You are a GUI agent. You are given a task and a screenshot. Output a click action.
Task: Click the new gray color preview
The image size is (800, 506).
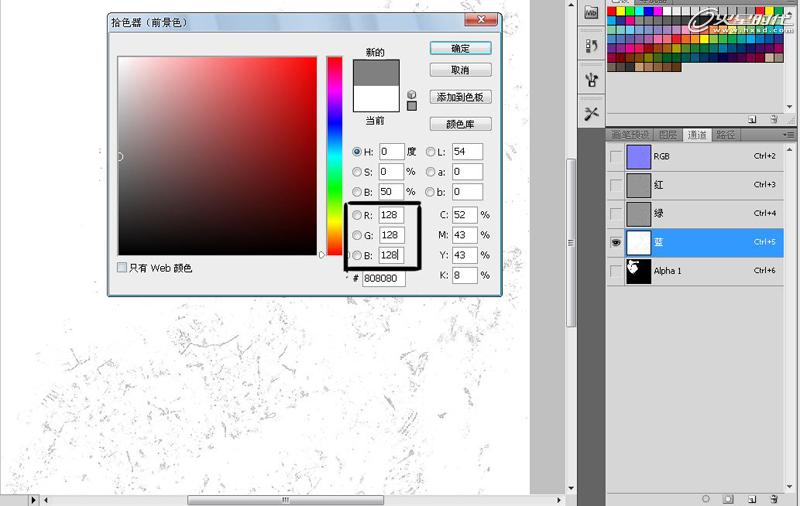pyautogui.click(x=376, y=73)
